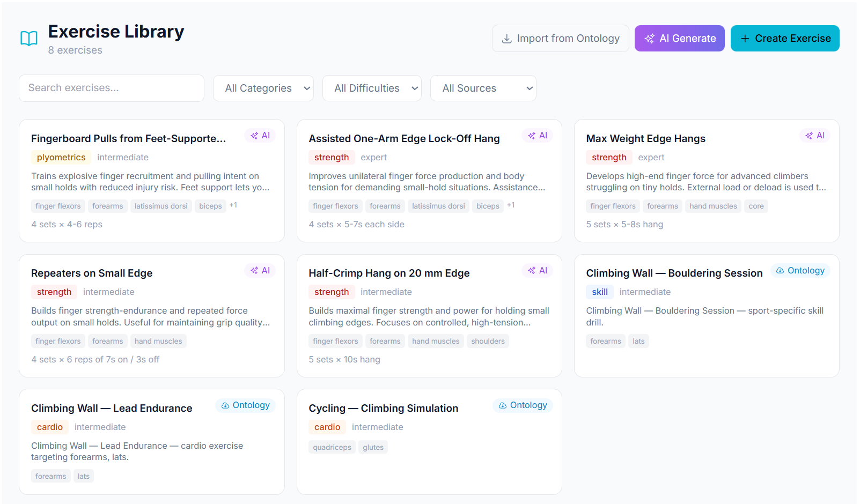Click the download icon in Import from Ontology
Image resolution: width=860 pixels, height=504 pixels.
pos(506,39)
